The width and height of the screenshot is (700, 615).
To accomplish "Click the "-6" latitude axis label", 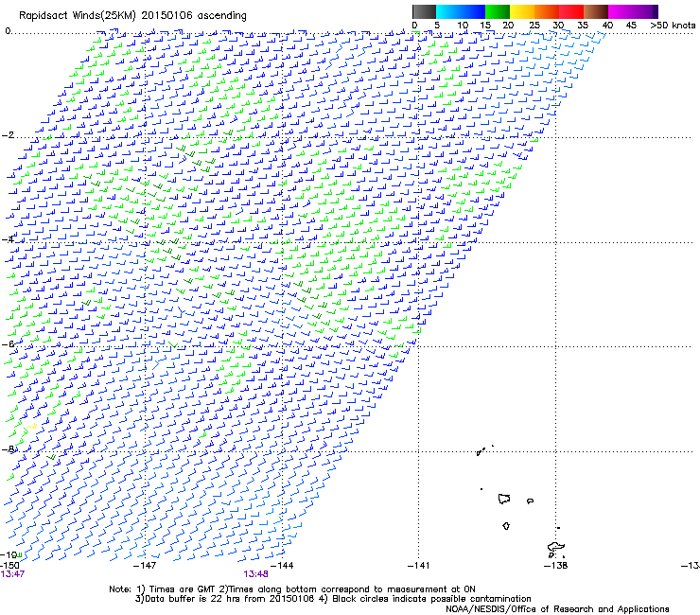I will pyautogui.click(x=8, y=343).
